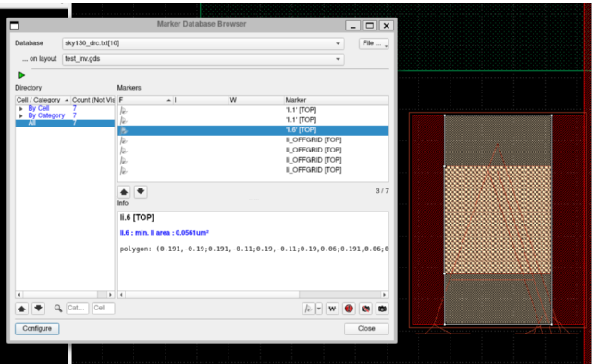Screen dimensions: 592x364
Task: Click right arrow of Directory scrollbar
Action: tap(110, 295)
